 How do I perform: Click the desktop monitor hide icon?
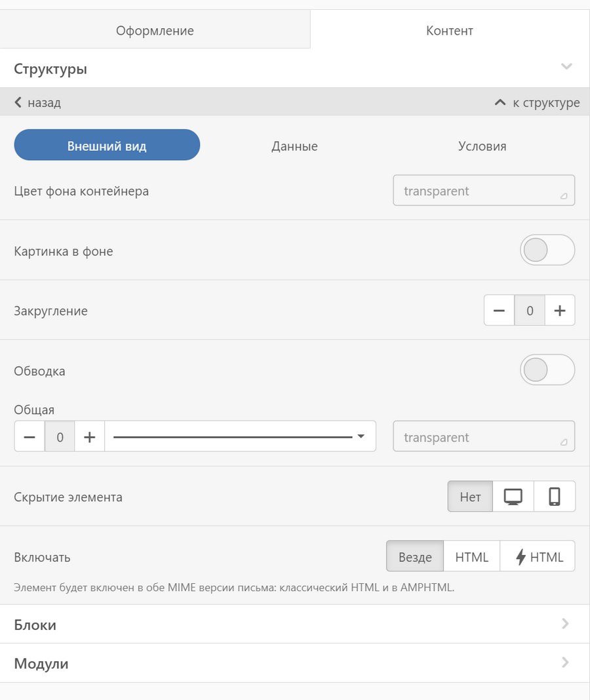pyautogui.click(x=513, y=497)
